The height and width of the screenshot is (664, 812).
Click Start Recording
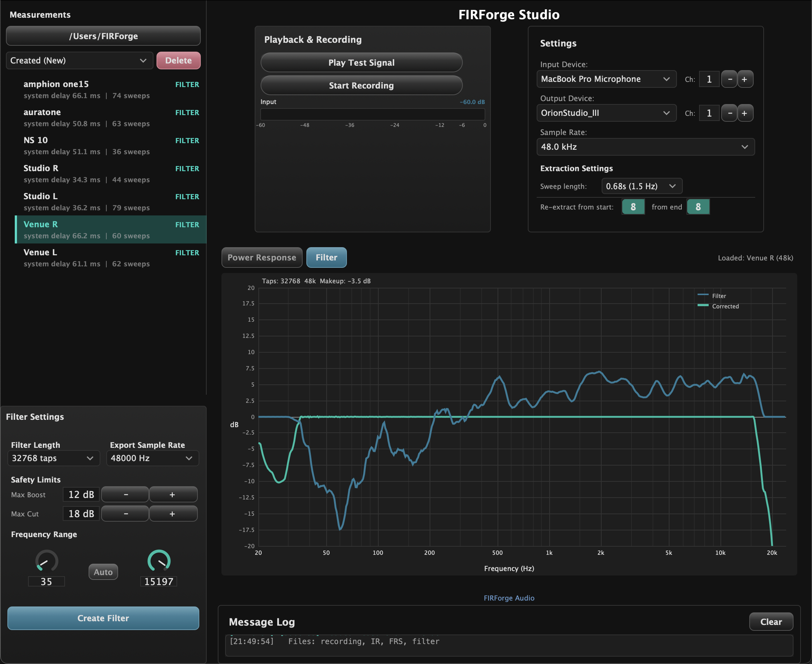[361, 85]
